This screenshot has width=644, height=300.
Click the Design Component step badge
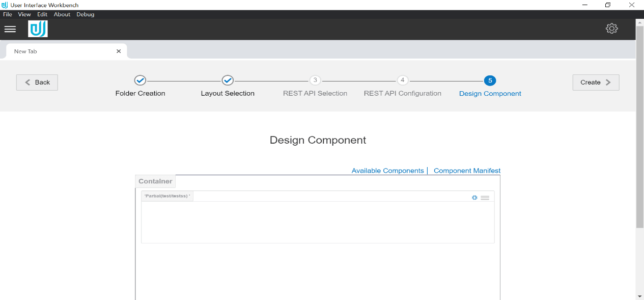pos(490,80)
